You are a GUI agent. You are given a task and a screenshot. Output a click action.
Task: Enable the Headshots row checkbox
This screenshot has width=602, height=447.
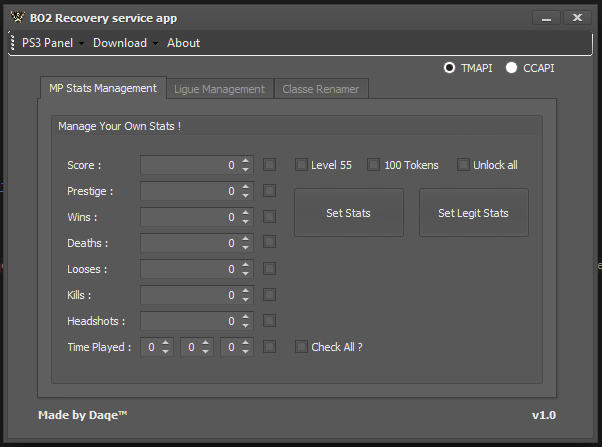click(x=270, y=320)
